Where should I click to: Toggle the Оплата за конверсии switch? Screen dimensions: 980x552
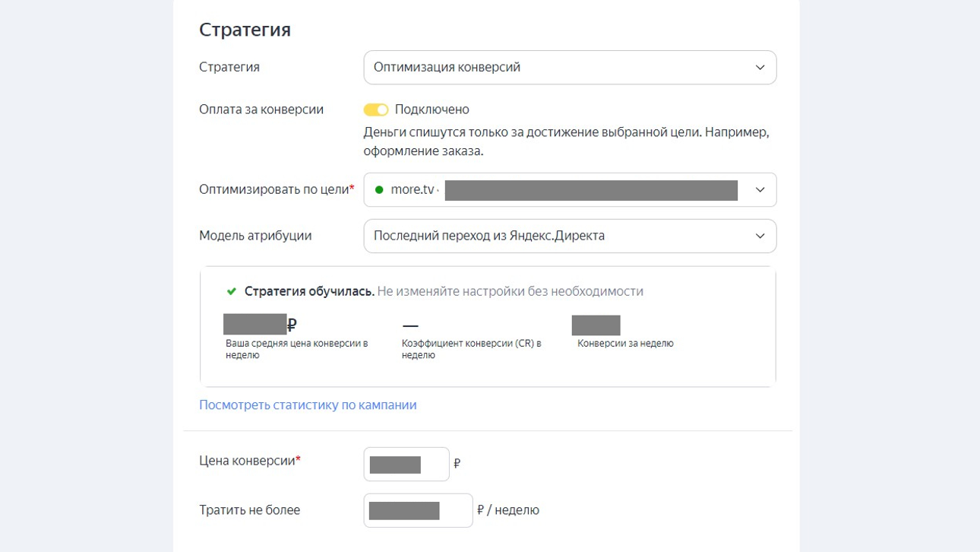376,110
